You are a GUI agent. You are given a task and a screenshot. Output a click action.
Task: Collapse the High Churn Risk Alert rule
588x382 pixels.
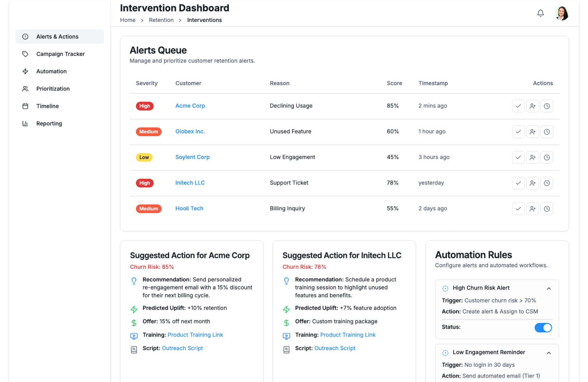pos(549,288)
